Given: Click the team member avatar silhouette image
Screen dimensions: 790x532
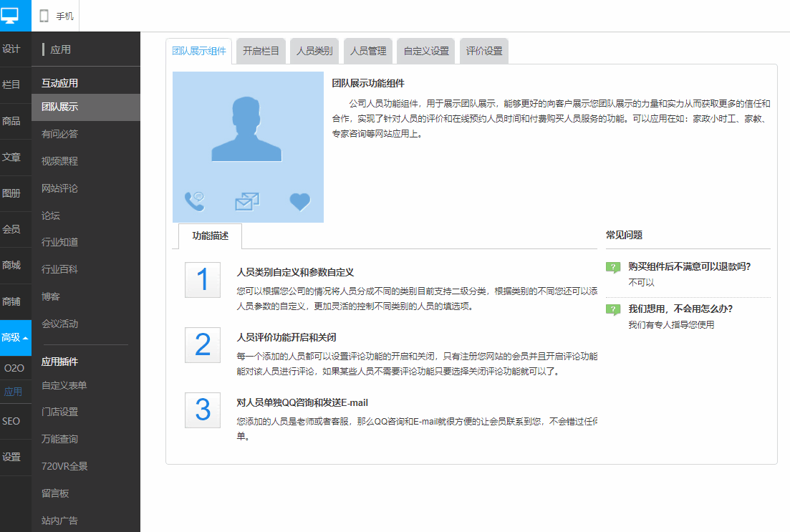Looking at the screenshot, I should pyautogui.click(x=246, y=129).
